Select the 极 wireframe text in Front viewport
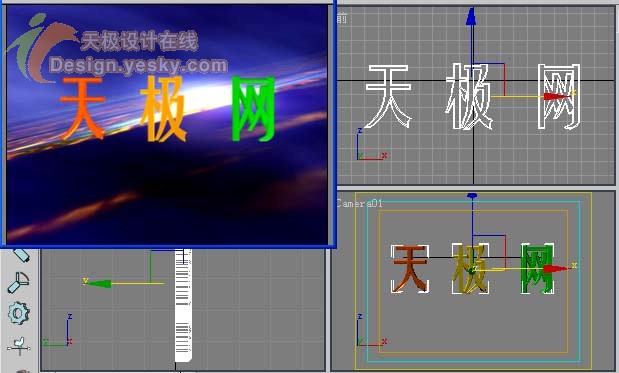Viewport: 619px width, 373px height. pos(469,97)
